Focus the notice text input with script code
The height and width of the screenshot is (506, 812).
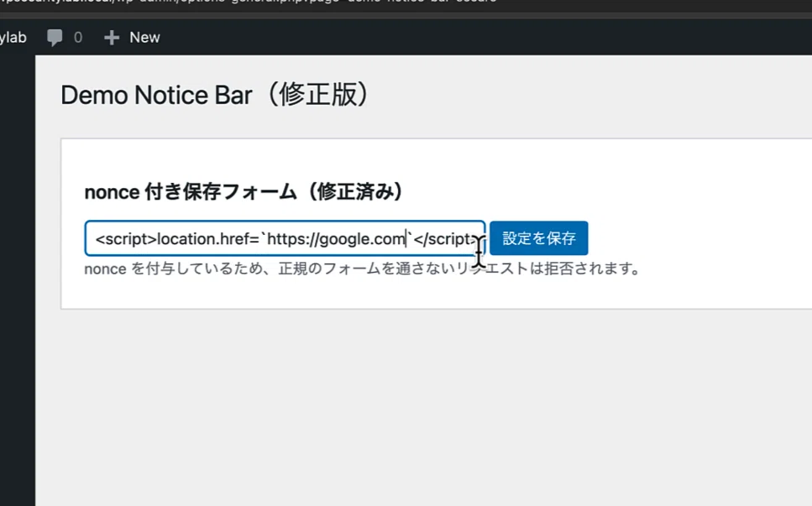point(285,238)
